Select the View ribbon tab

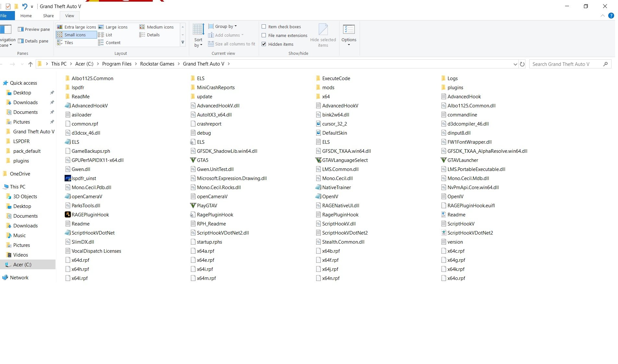[x=69, y=16]
